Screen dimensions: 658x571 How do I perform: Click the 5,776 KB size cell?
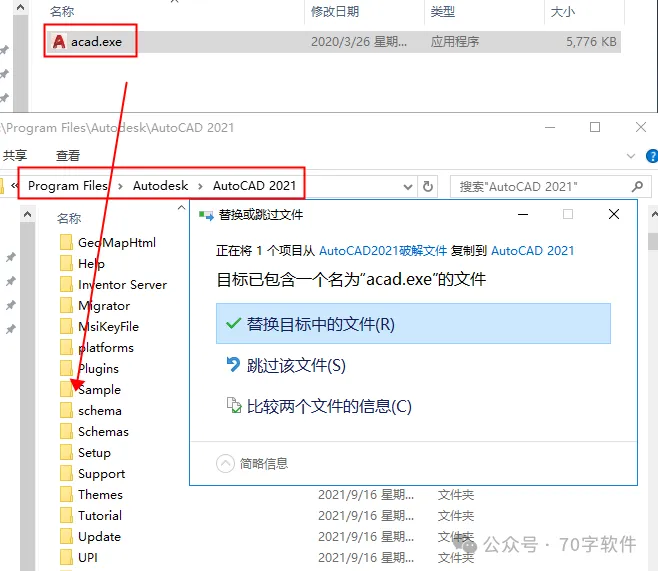tap(591, 42)
